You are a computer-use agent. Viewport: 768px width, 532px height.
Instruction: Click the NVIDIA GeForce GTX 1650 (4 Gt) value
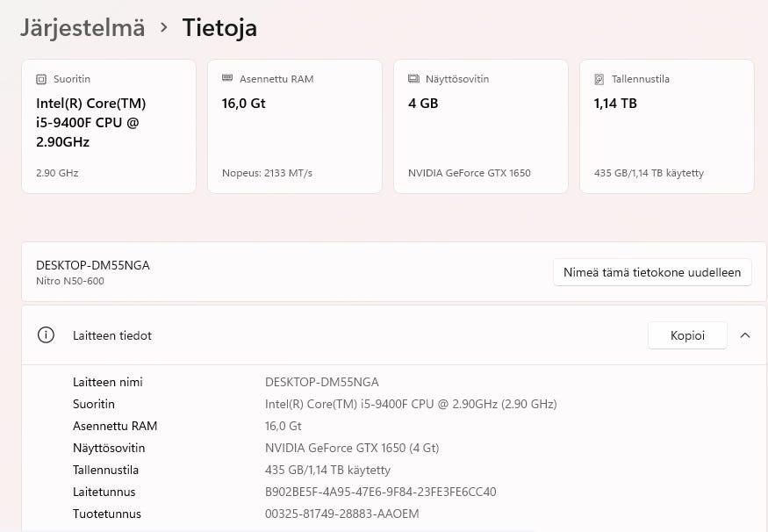click(x=352, y=449)
